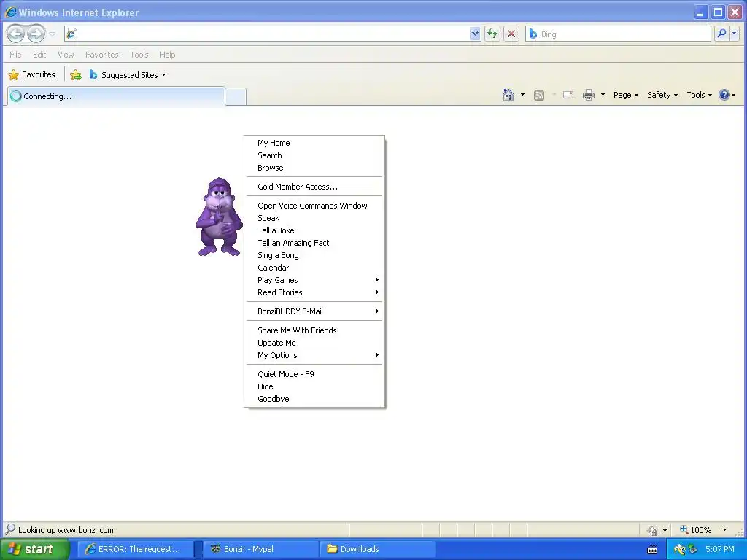Screen dimensions: 747x560
Task: Open the File menu
Action: coord(15,55)
